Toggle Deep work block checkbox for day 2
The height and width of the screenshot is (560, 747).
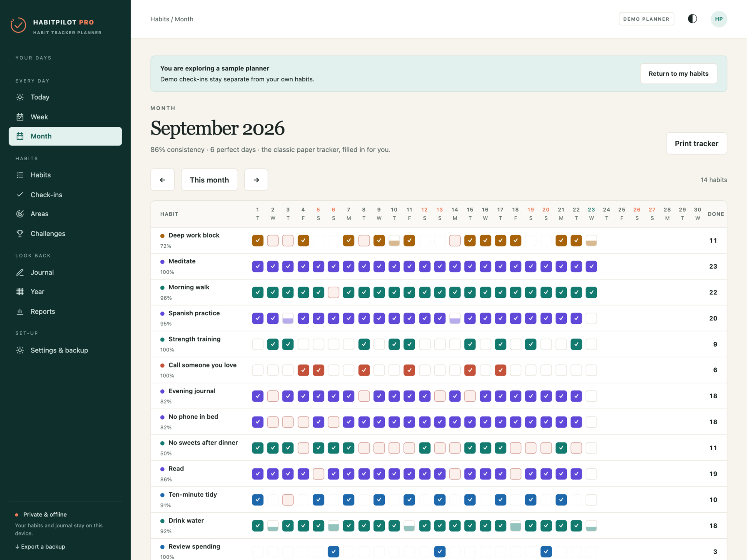(273, 240)
